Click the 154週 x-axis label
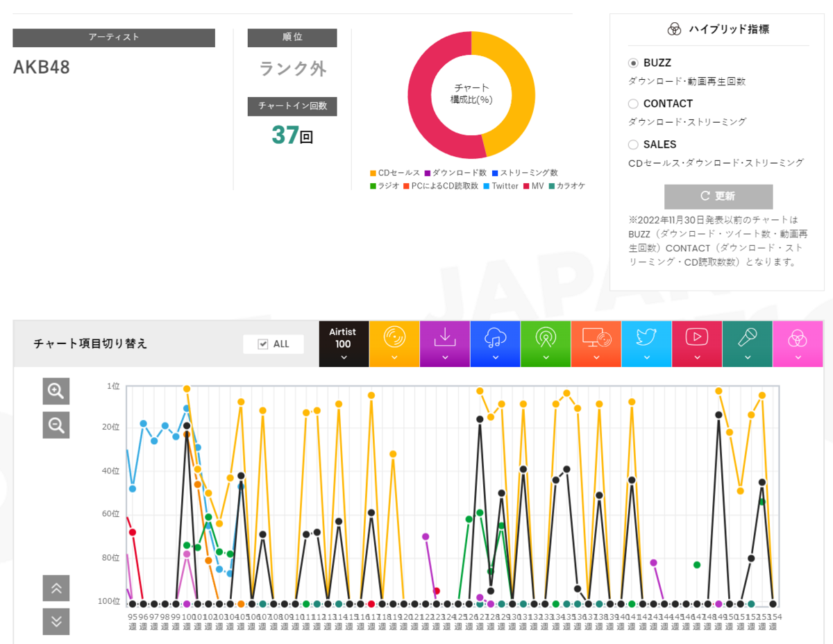The height and width of the screenshot is (644, 833). pyautogui.click(x=773, y=621)
